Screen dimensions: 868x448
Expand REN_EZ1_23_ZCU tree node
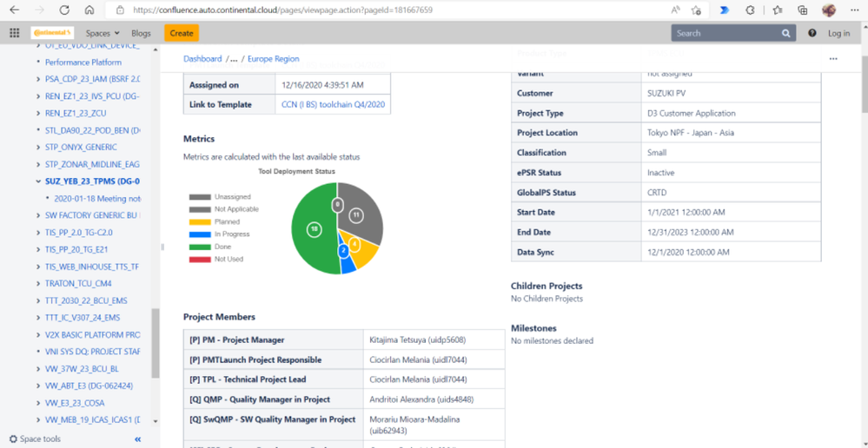pyautogui.click(x=37, y=114)
